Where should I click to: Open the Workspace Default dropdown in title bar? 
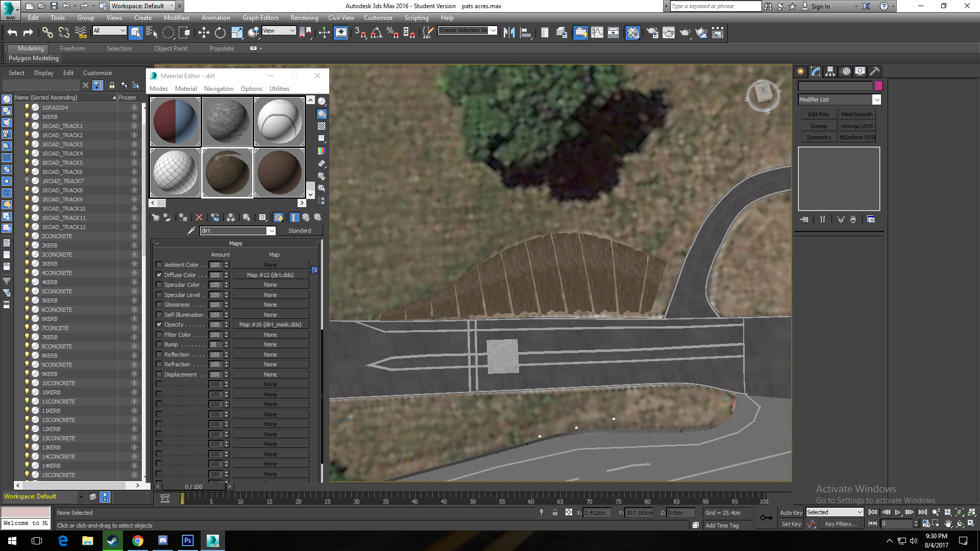click(172, 6)
